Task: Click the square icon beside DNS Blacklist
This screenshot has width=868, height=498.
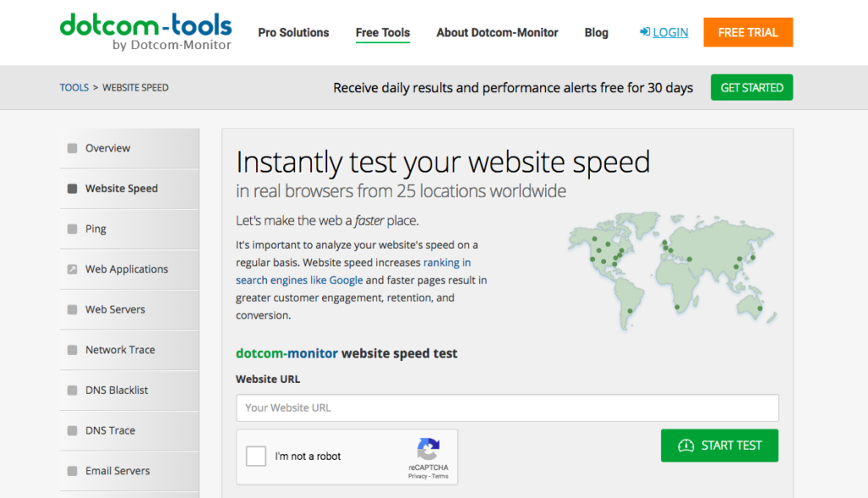Action: [72, 390]
